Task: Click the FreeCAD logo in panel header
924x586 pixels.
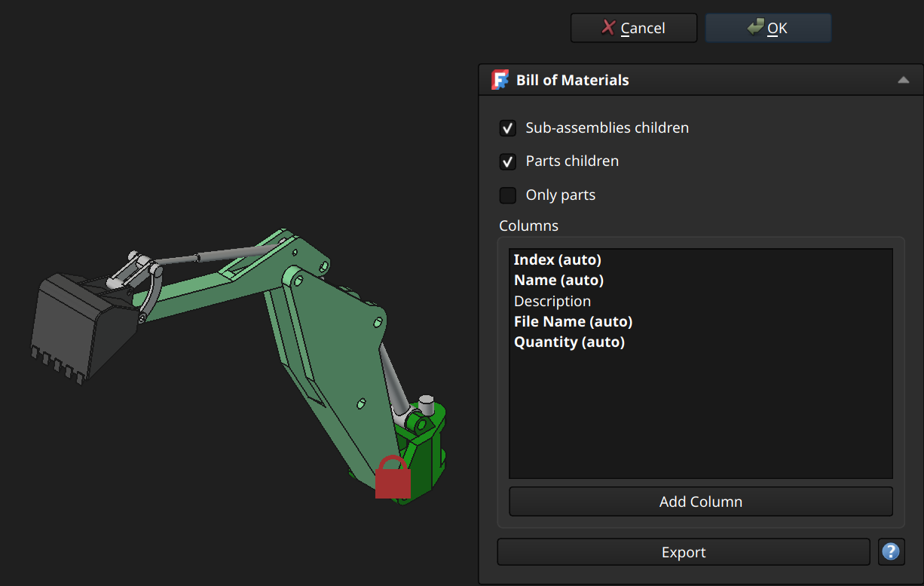Action: pos(500,80)
